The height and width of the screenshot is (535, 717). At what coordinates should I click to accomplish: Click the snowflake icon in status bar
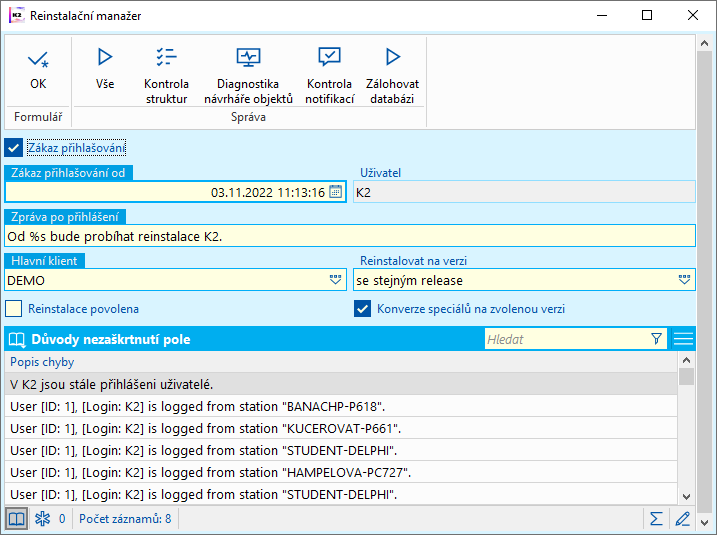[x=42, y=519]
